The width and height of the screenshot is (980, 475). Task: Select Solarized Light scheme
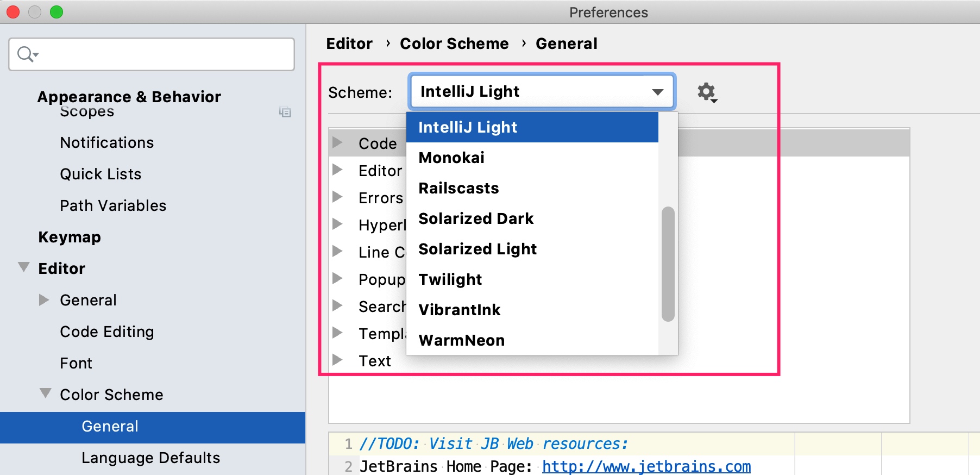(x=532, y=249)
